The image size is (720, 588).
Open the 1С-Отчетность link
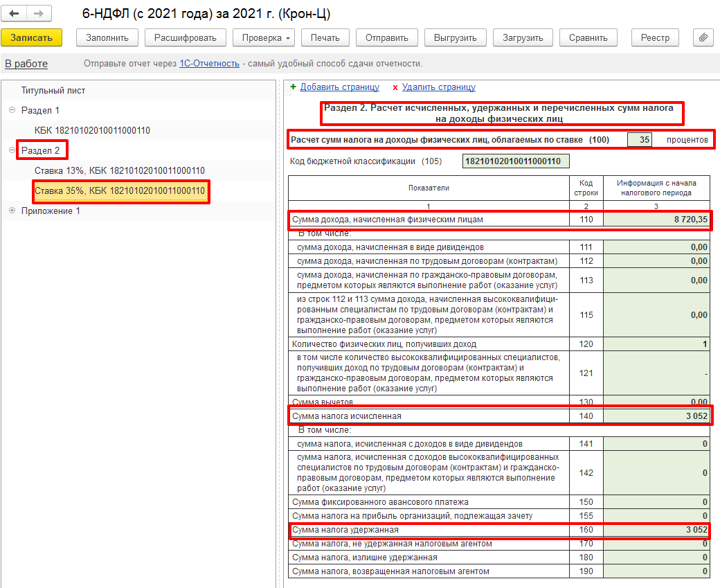(209, 64)
